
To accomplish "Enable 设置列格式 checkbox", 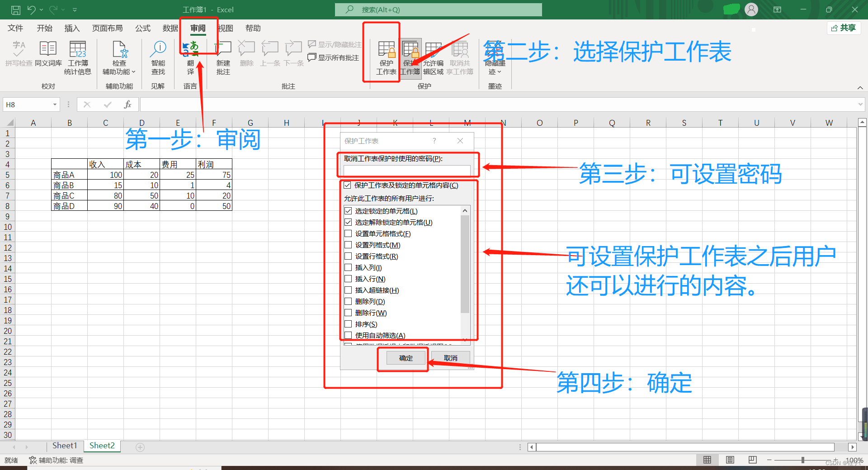I will click(x=348, y=245).
